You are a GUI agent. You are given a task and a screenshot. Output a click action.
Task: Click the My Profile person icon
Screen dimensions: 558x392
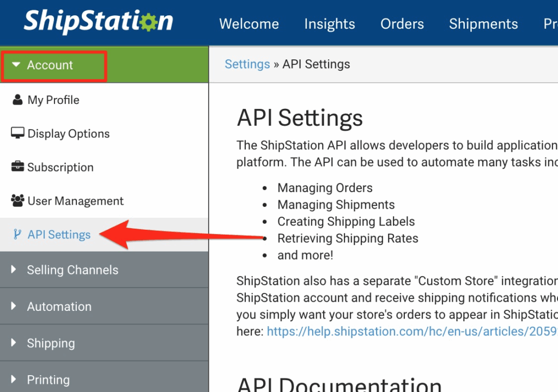click(18, 100)
